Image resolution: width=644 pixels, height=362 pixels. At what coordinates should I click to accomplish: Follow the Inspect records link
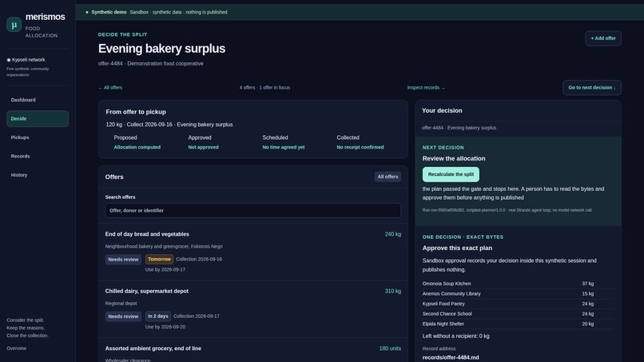tap(426, 88)
